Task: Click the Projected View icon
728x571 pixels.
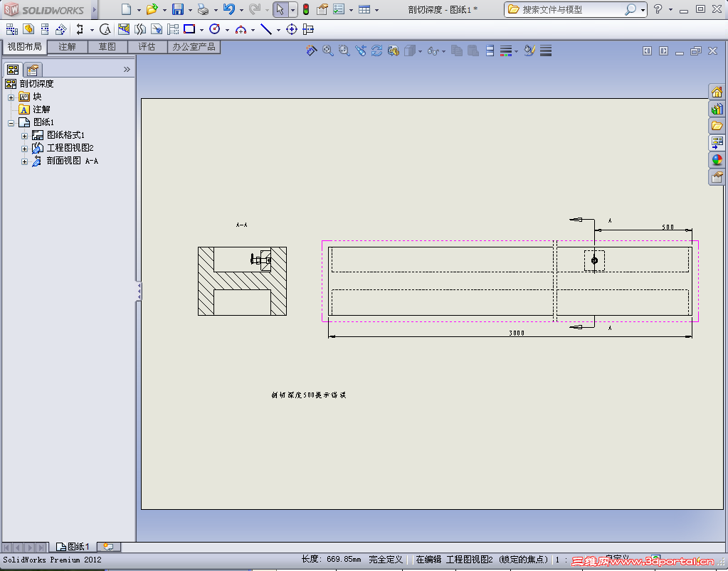Action: coord(45,30)
